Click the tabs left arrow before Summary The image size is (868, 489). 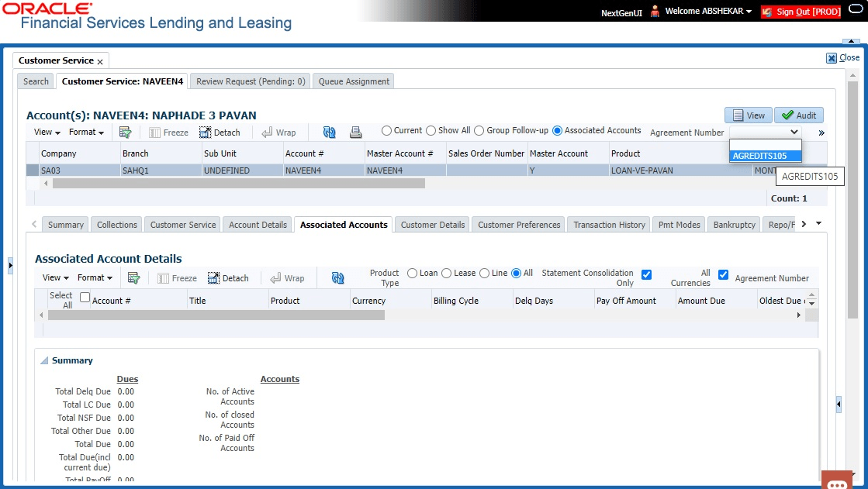(x=34, y=224)
